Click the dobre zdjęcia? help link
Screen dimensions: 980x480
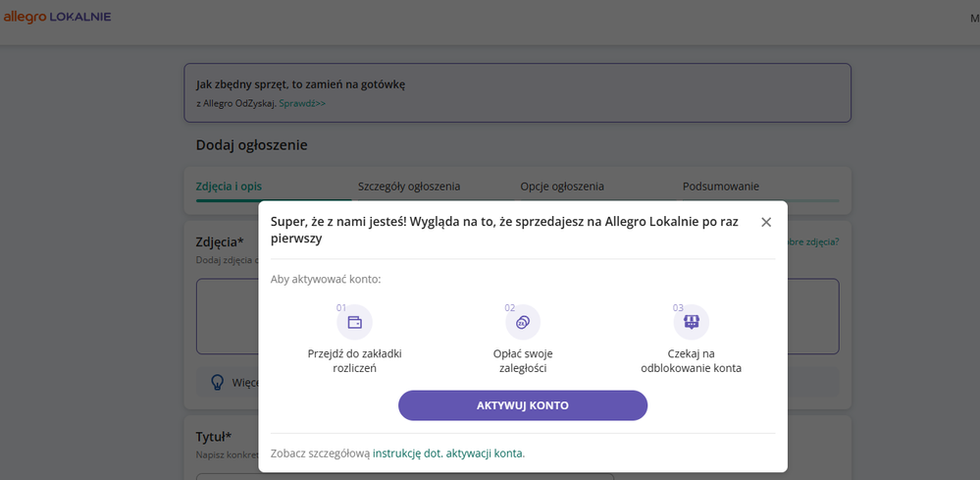point(812,241)
